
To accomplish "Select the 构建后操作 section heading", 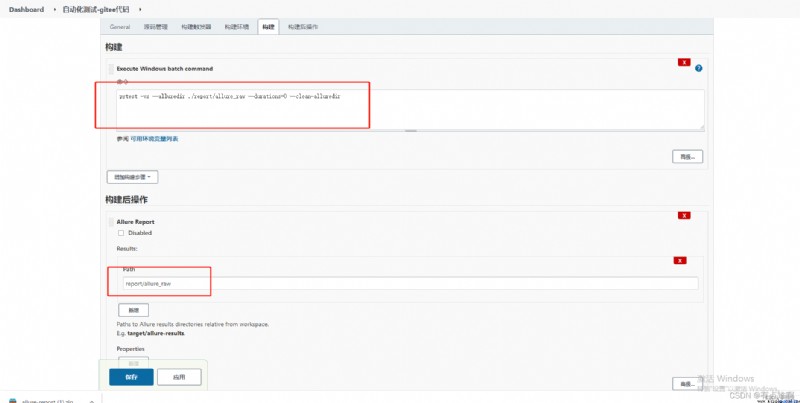I will (x=127, y=199).
